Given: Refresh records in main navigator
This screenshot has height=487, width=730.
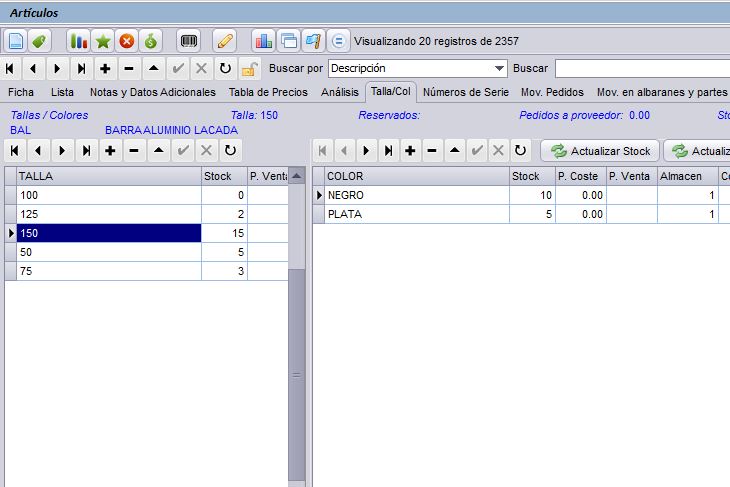Looking at the screenshot, I should 225,69.
